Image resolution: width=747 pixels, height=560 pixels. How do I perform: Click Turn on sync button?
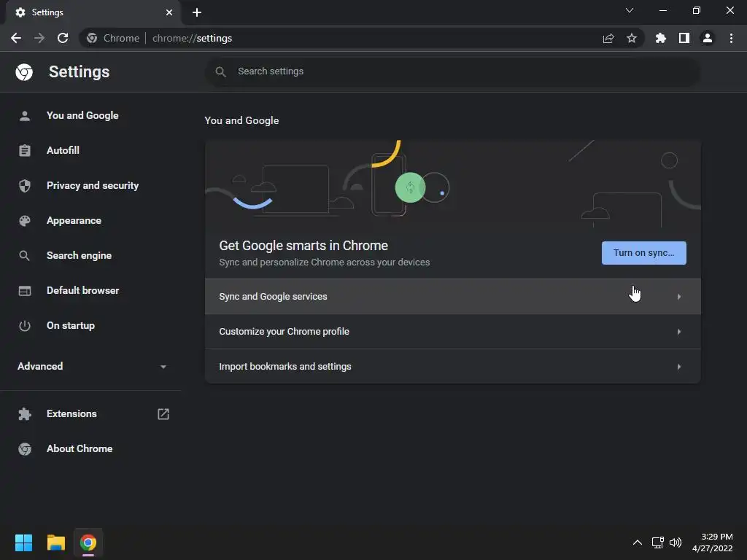(x=643, y=253)
